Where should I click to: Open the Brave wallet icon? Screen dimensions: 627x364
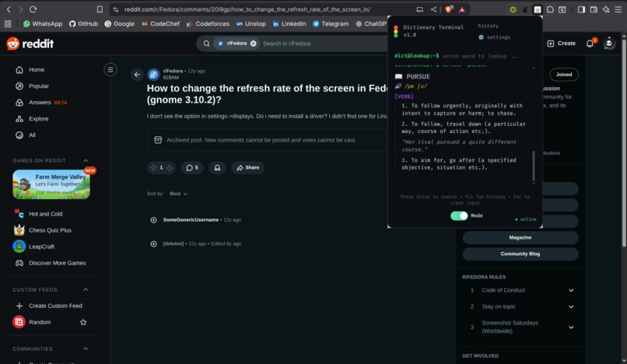pos(594,9)
